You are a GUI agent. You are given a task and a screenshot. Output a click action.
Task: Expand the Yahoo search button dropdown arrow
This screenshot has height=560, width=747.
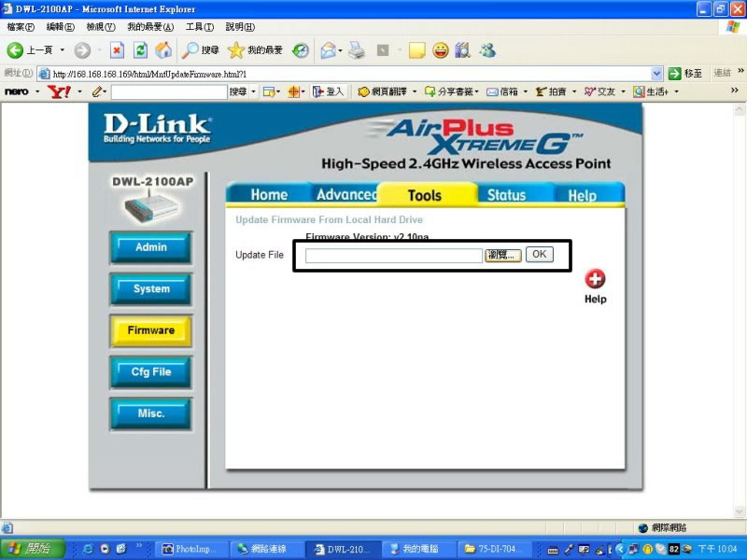coord(253,91)
